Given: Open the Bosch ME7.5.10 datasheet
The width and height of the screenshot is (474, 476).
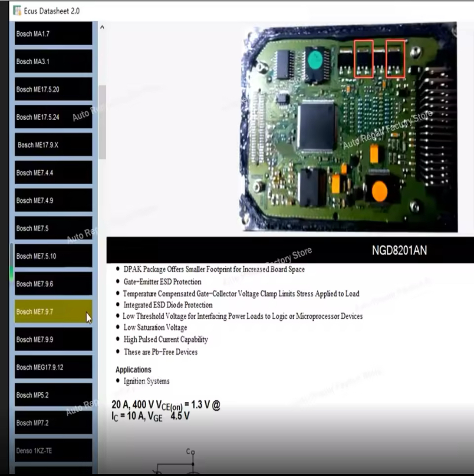Looking at the screenshot, I should coord(53,256).
